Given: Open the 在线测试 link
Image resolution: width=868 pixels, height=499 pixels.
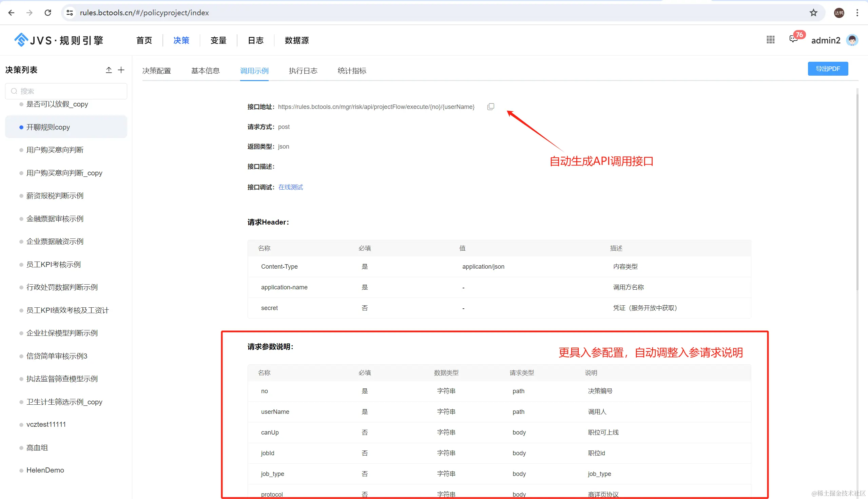Looking at the screenshot, I should 291,187.
